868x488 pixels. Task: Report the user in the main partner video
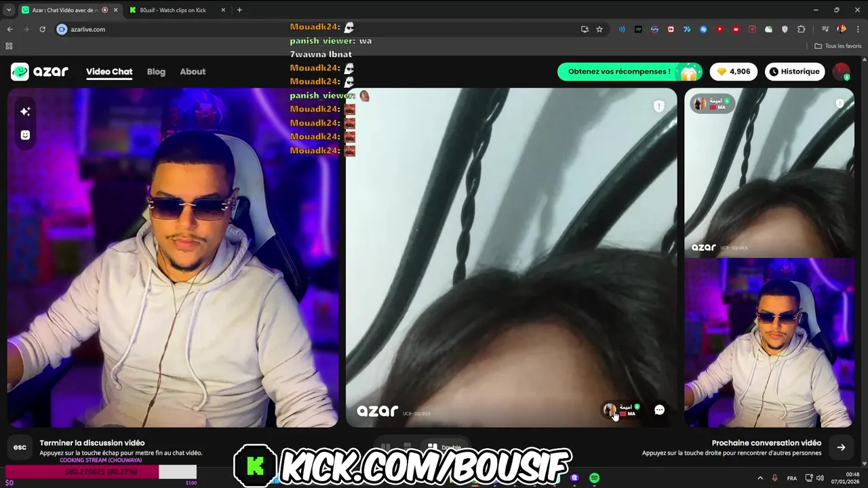point(658,106)
